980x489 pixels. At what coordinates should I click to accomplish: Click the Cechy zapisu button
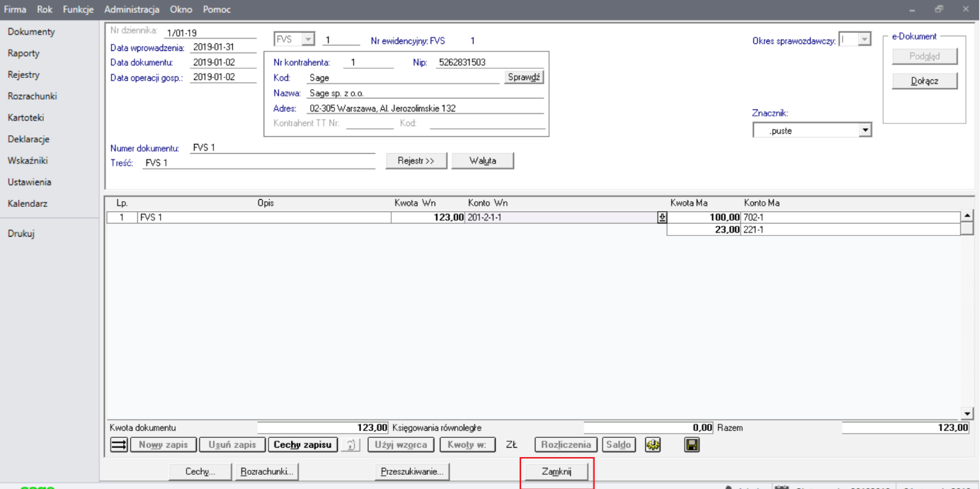coord(302,445)
